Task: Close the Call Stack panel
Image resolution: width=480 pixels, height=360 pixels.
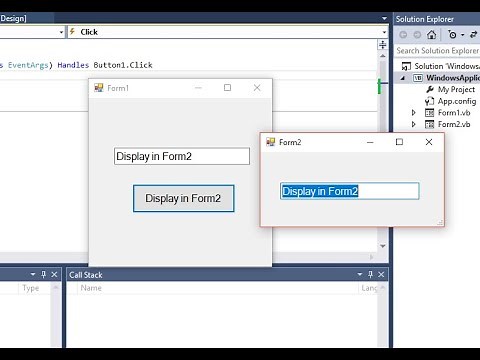Action: (381, 275)
